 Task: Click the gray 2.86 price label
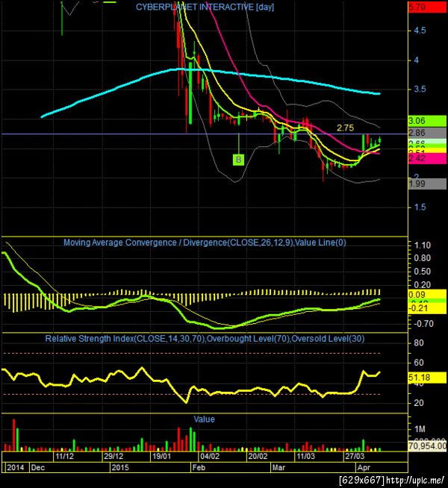[427, 133]
